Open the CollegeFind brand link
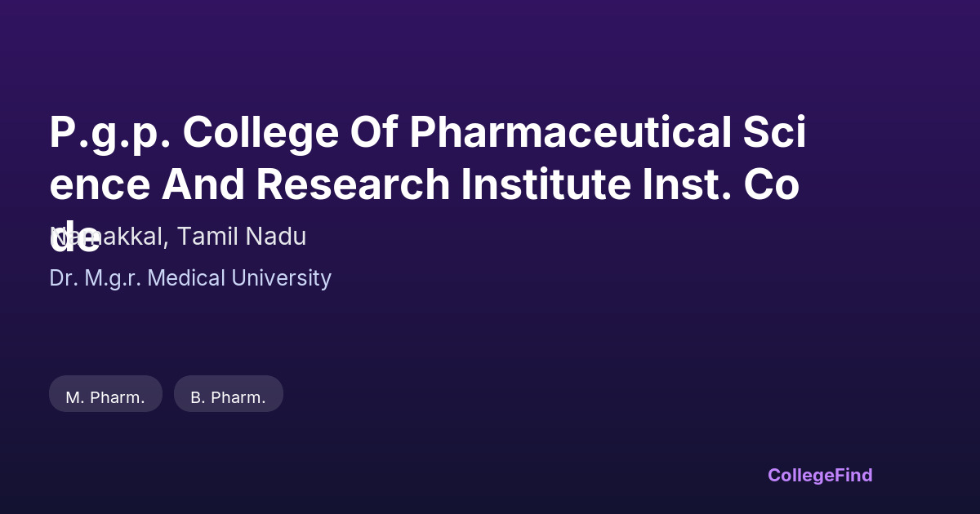This screenshot has width=980, height=514. pos(819,475)
